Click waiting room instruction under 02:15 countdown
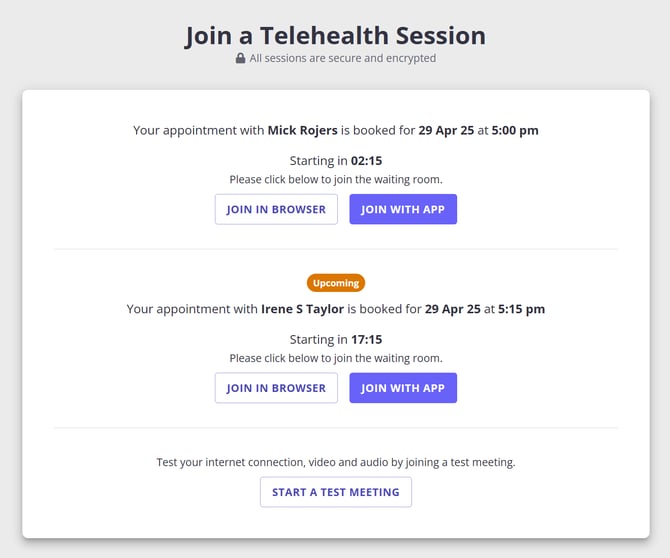The width and height of the screenshot is (670, 558). [335, 180]
